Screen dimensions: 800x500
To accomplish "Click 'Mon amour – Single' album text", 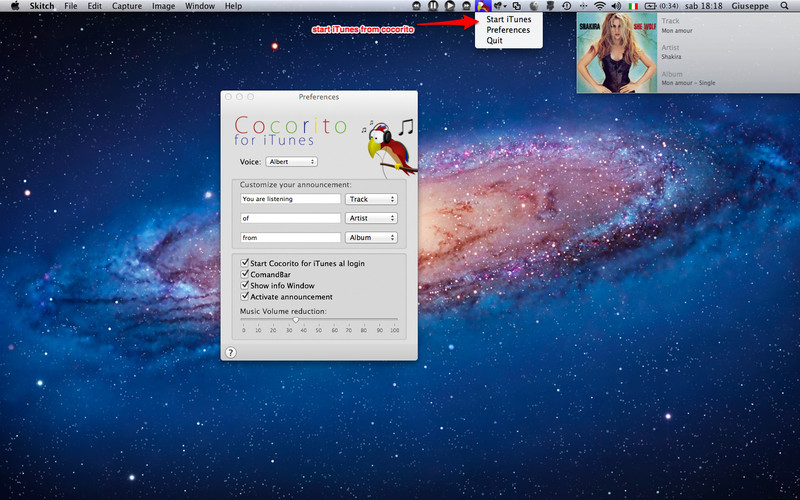I will coord(688,83).
